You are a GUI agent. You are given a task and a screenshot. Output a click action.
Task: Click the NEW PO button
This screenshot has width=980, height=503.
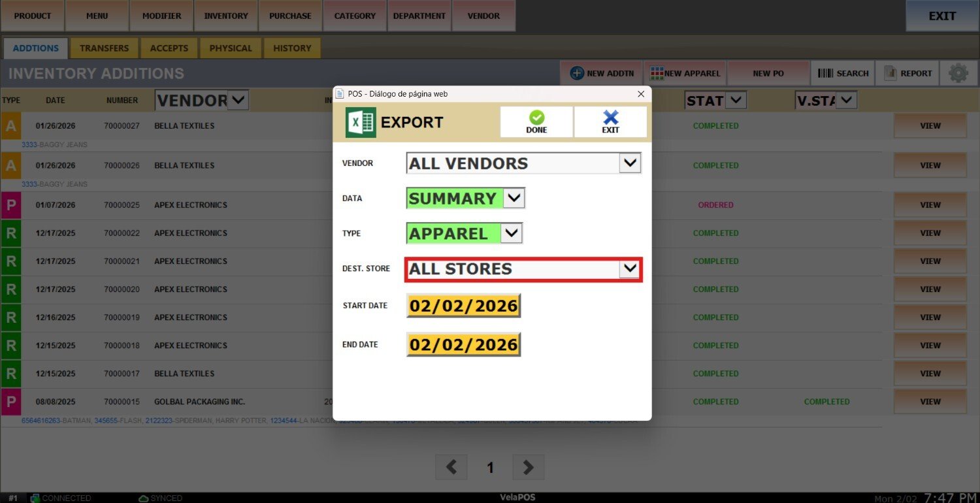click(768, 73)
